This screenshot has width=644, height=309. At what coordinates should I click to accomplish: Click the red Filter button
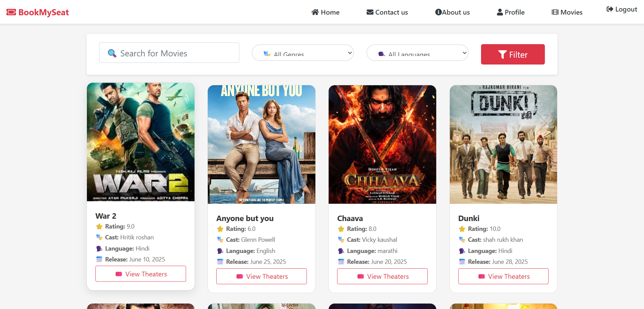point(513,54)
